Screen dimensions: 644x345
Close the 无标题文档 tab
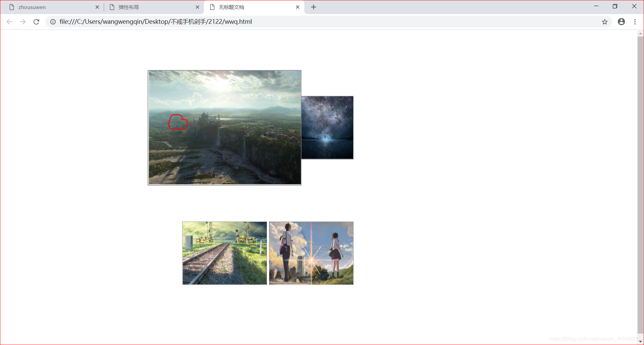tap(298, 7)
